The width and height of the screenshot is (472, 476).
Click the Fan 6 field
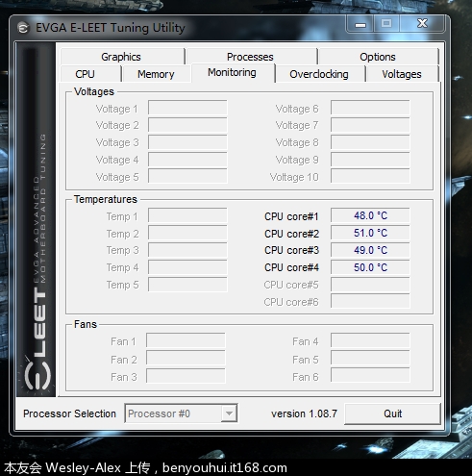point(370,376)
